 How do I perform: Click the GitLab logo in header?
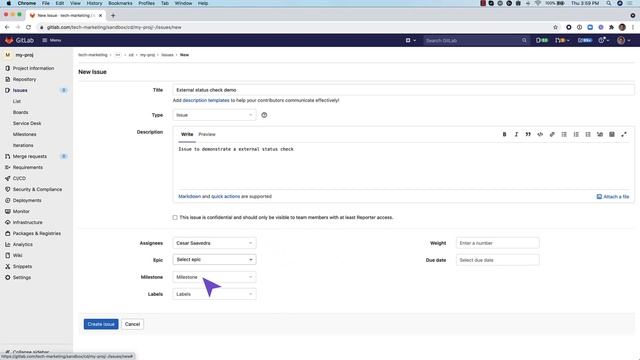tap(19, 40)
